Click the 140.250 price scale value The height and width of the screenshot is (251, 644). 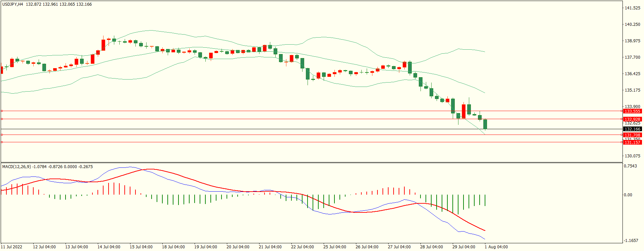pyautogui.click(x=632, y=24)
